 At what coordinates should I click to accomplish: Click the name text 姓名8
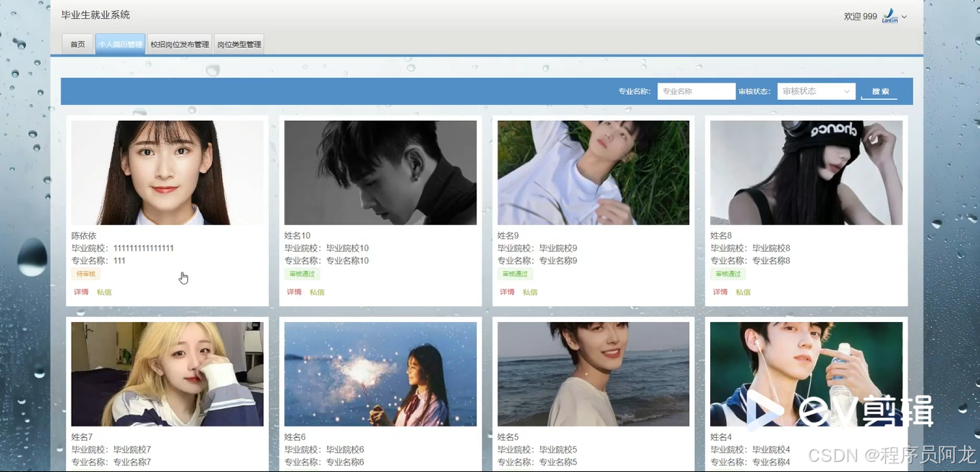(x=721, y=236)
